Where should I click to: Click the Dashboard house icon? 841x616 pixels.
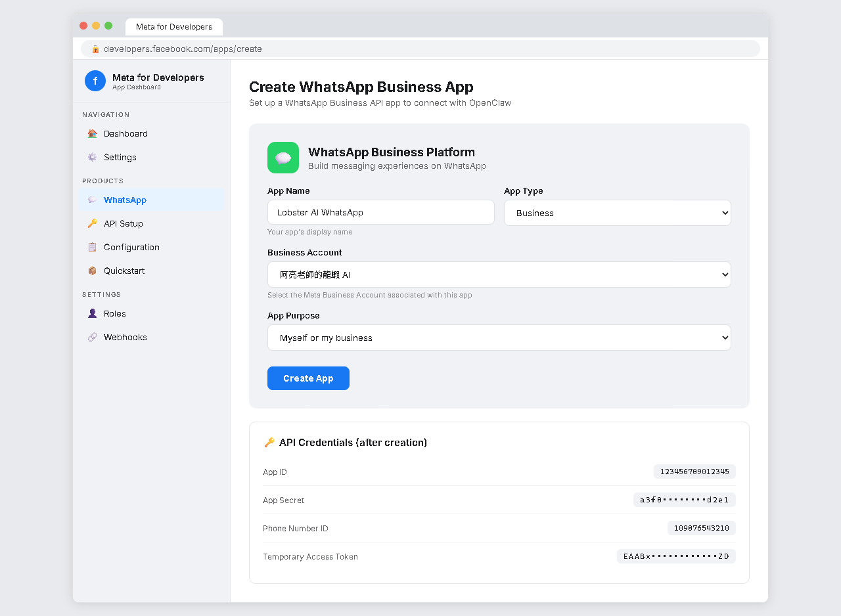pyautogui.click(x=92, y=134)
